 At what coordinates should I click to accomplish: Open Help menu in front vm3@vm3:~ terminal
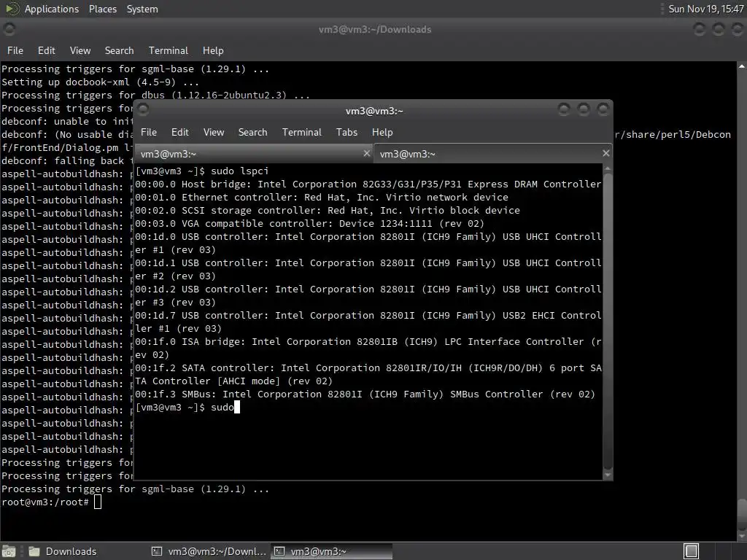point(382,133)
